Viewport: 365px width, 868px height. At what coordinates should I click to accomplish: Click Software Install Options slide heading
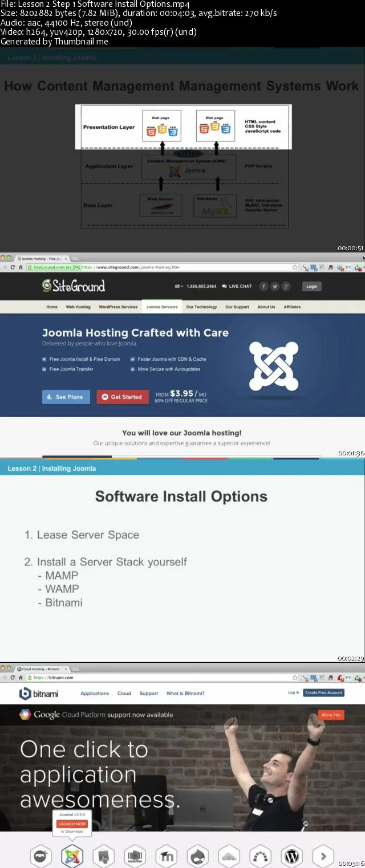pyautogui.click(x=181, y=496)
